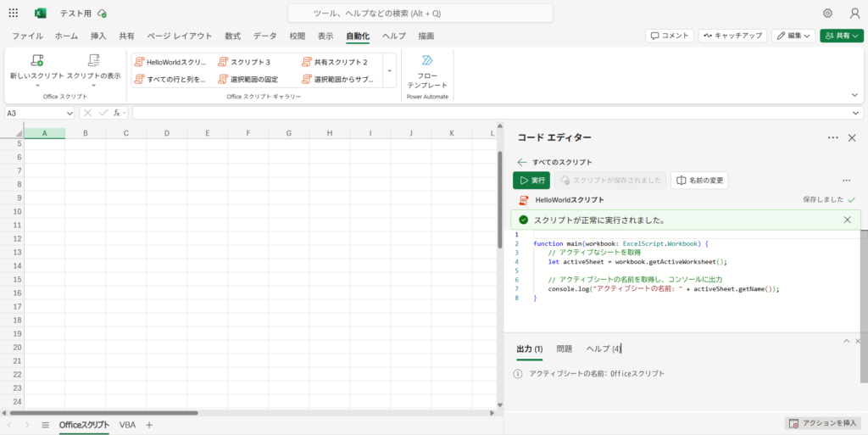The width and height of the screenshot is (868, 435).
Task: Open the all sheets list icon
Action: tap(46, 425)
